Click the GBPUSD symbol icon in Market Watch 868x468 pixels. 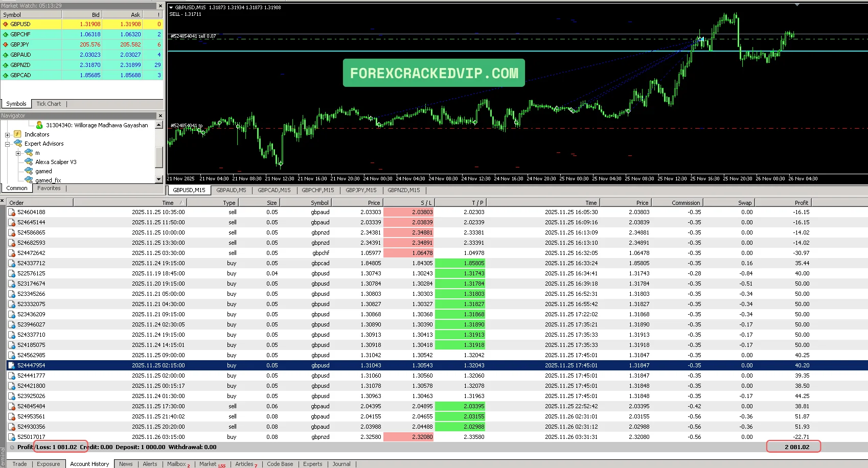click(6, 24)
